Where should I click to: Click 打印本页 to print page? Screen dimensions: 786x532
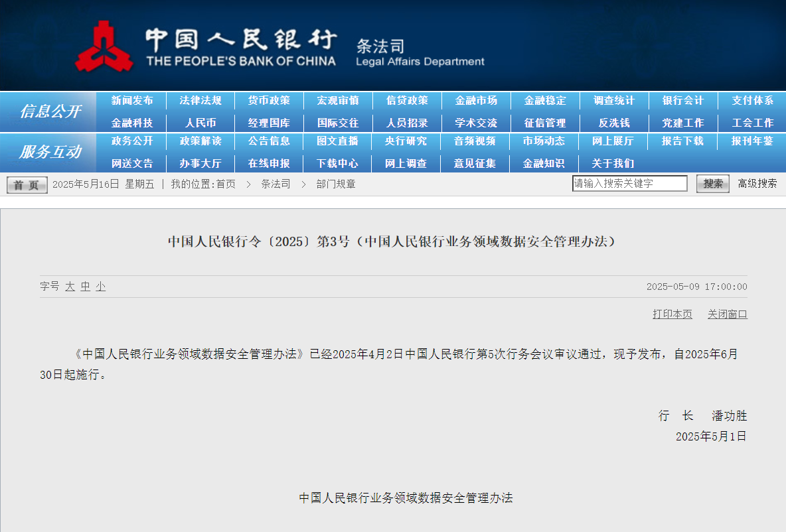click(672, 314)
